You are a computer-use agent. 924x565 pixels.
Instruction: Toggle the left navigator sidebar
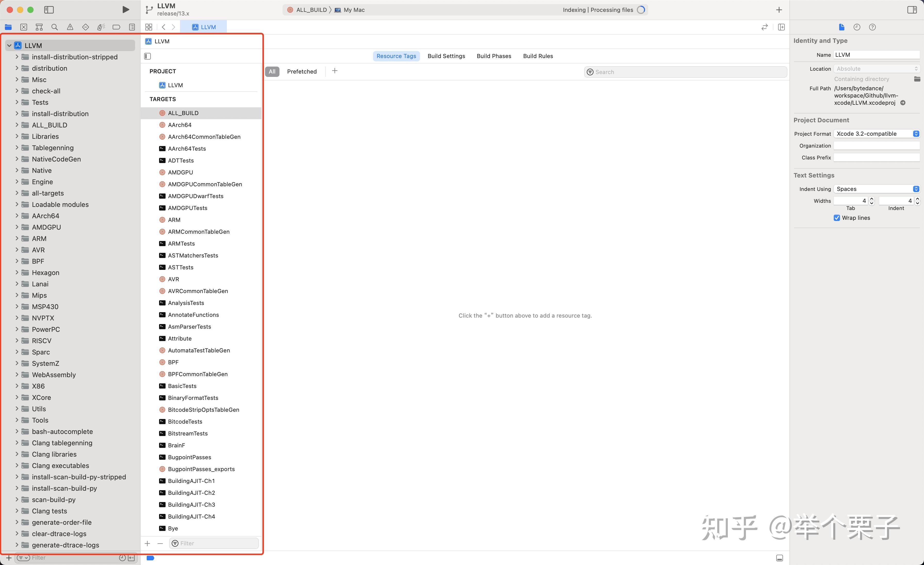click(x=49, y=10)
